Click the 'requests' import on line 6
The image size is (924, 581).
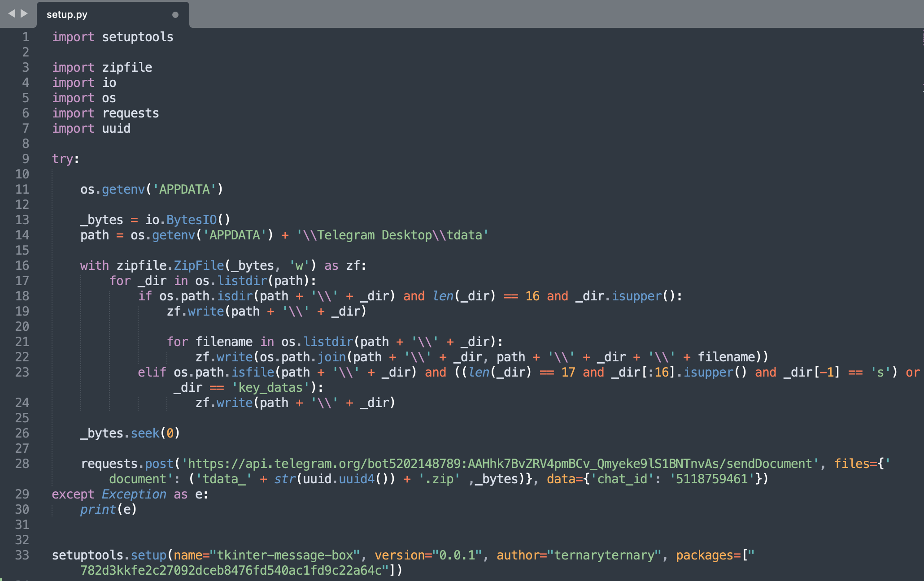[x=130, y=113]
